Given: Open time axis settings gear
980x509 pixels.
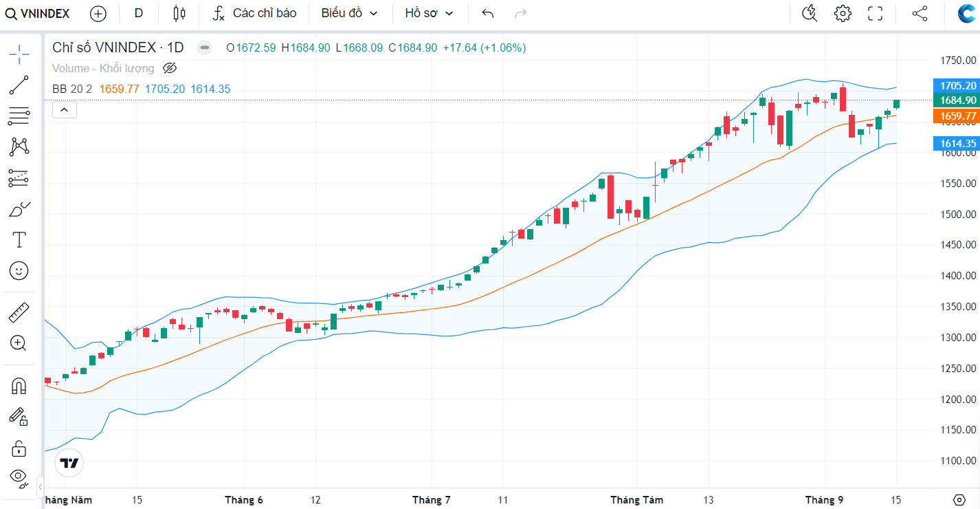Looking at the screenshot, I should (960, 499).
